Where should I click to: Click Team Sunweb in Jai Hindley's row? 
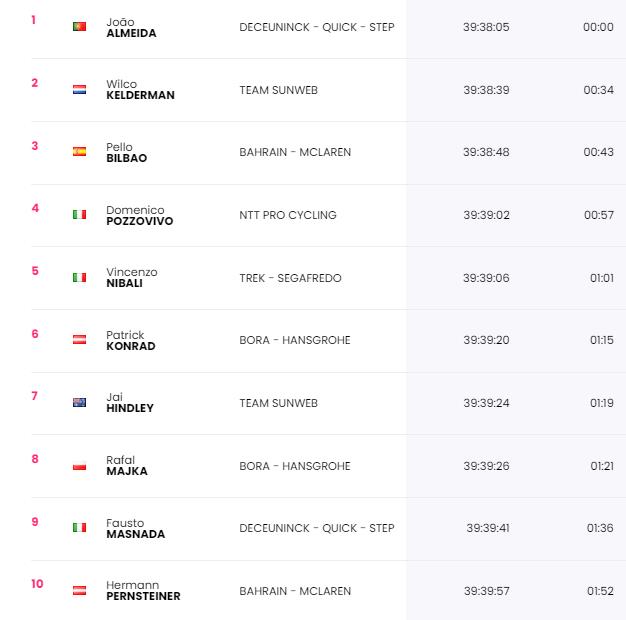click(279, 403)
